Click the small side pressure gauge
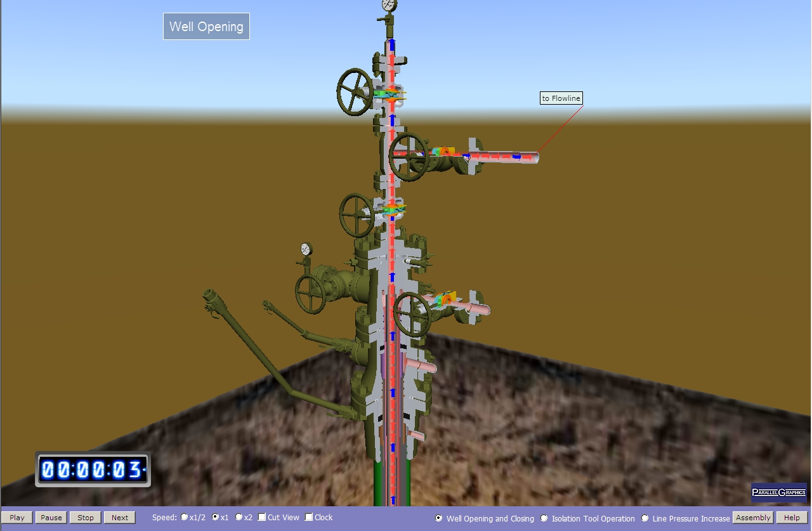This screenshot has height=531, width=812. (306, 249)
